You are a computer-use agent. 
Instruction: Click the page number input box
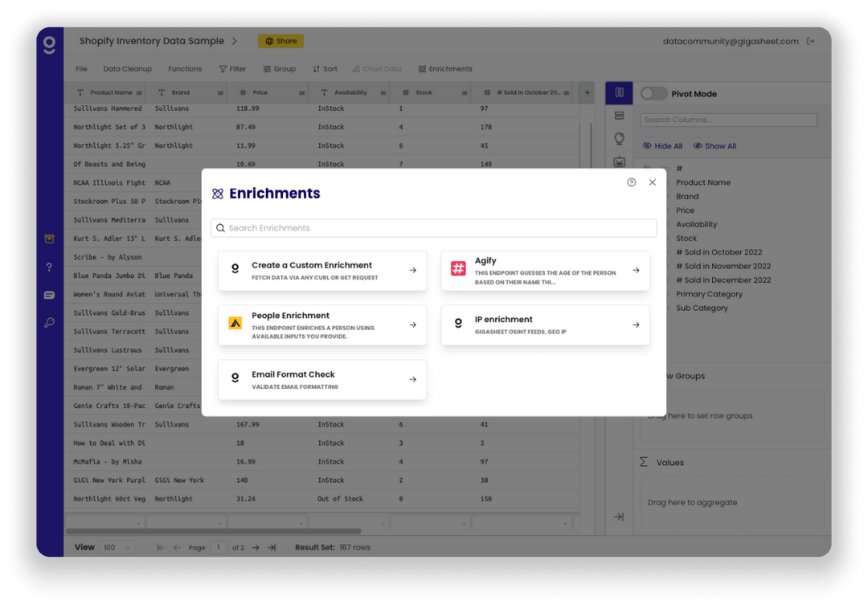pos(218,547)
